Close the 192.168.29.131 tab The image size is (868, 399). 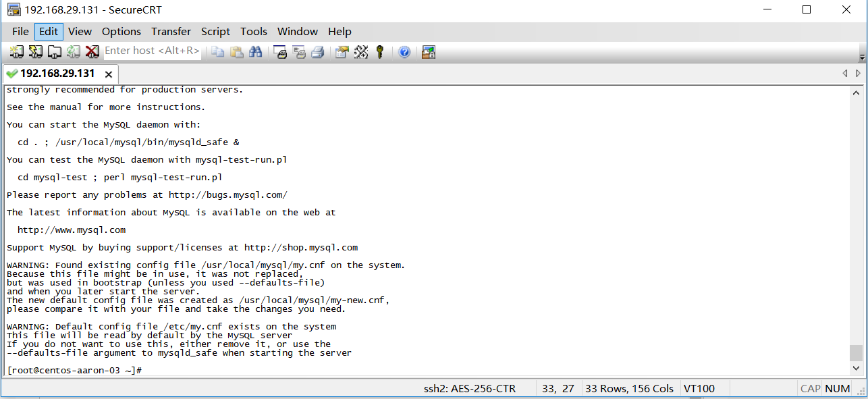pyautogui.click(x=108, y=74)
